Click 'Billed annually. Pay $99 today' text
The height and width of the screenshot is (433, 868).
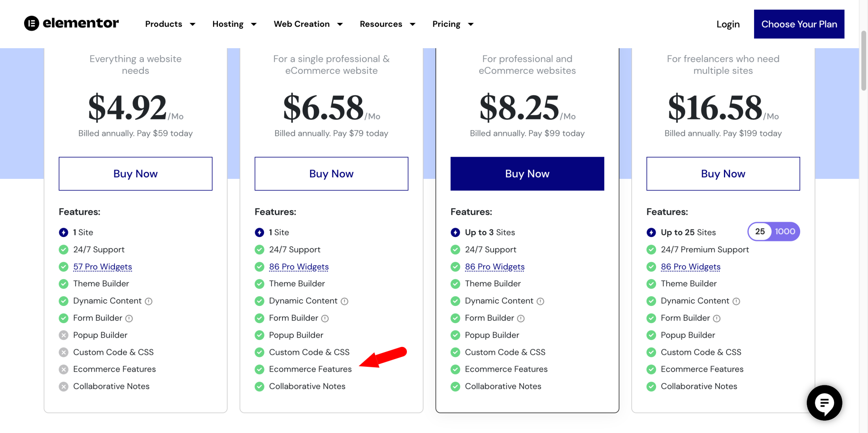point(527,134)
